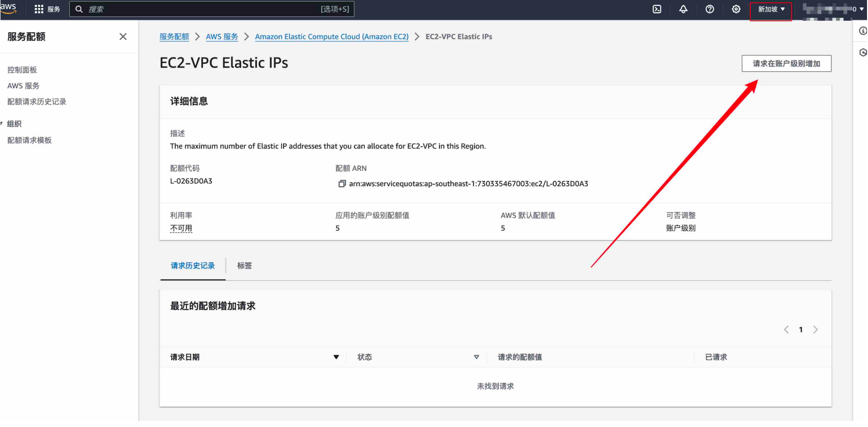
Task: Open AWS 服务 in the sidebar
Action: tap(23, 86)
